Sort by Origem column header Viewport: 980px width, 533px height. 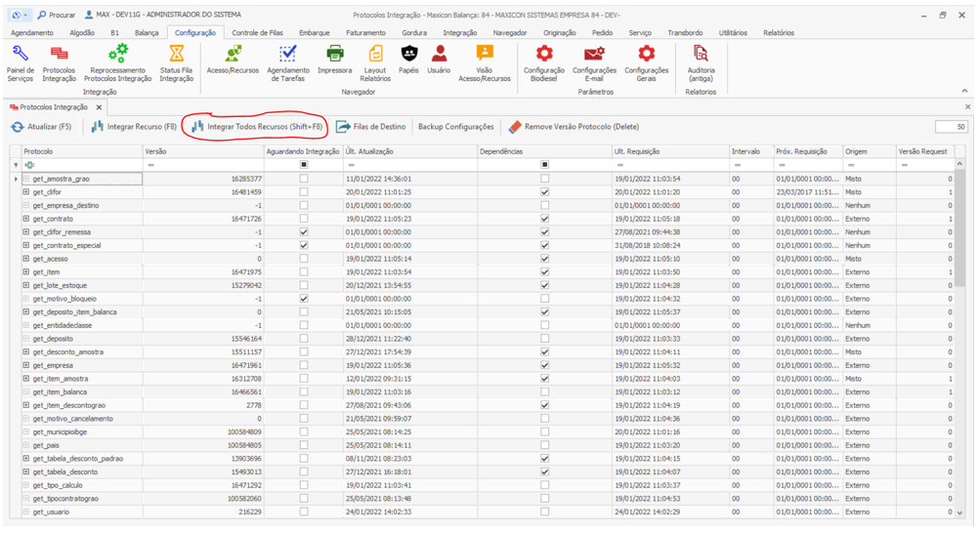[x=869, y=151]
